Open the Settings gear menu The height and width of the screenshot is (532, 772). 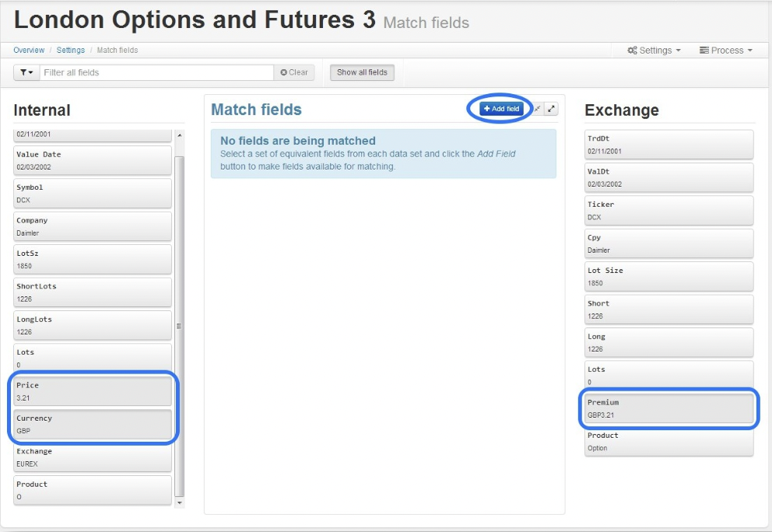click(654, 51)
